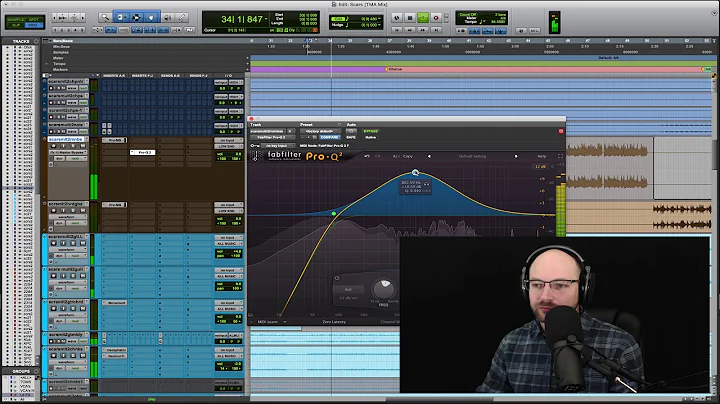The width and height of the screenshot is (720, 404).
Task: Toggle Pro-Q 2 full screen mode
Action: pyautogui.click(x=560, y=157)
